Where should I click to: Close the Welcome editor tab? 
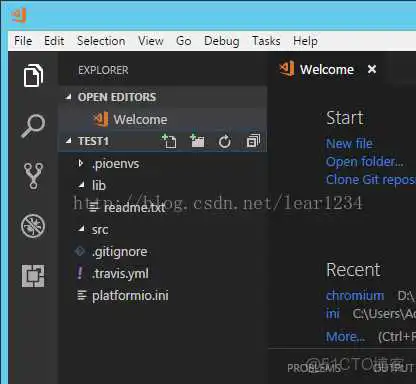pyautogui.click(x=372, y=69)
